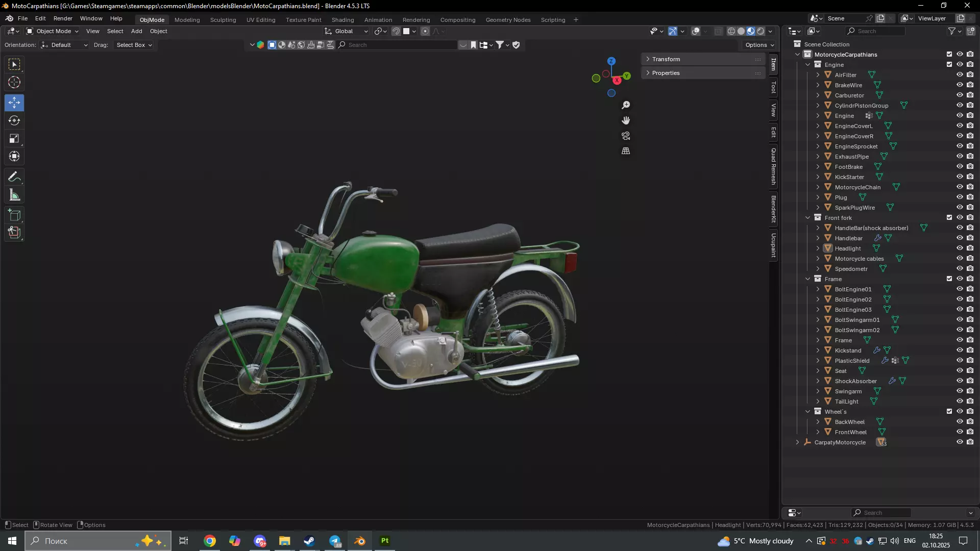This screenshot has height=551, width=980.
Task: Toggle the camera view icon
Action: coord(626,136)
